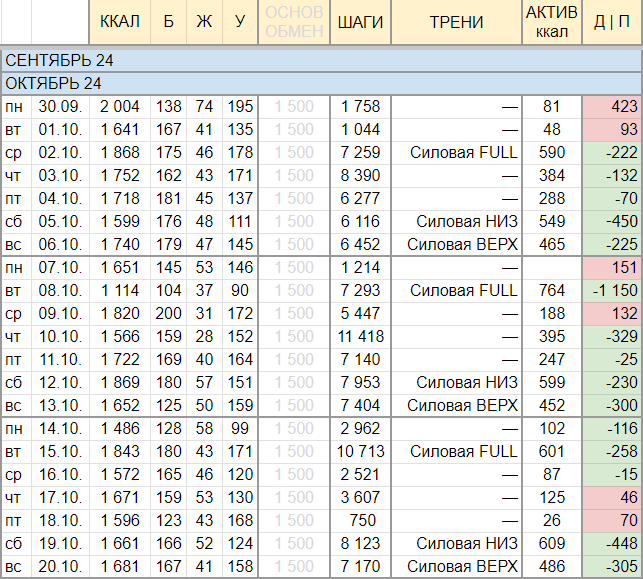Click steps value 11 418
643x579 pixels.
pos(360,337)
